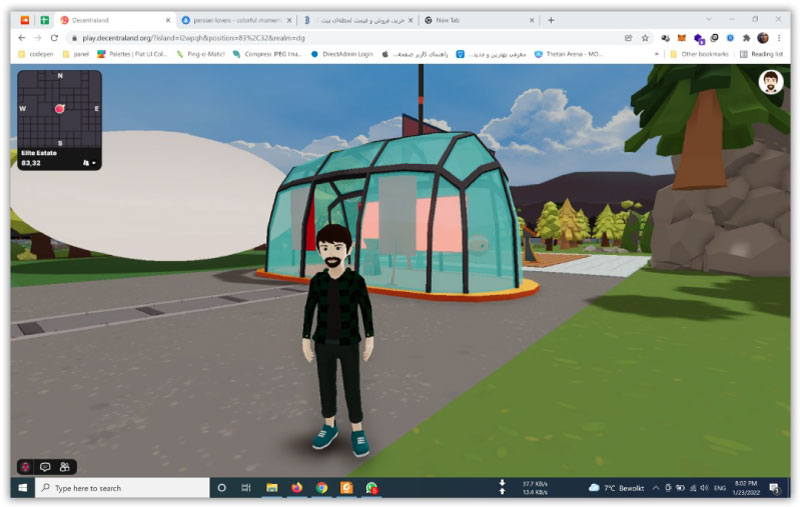Image resolution: width=800 pixels, height=507 pixels.
Task: Click the Decentraland logo button in bottom-left bar
Action: 26,467
